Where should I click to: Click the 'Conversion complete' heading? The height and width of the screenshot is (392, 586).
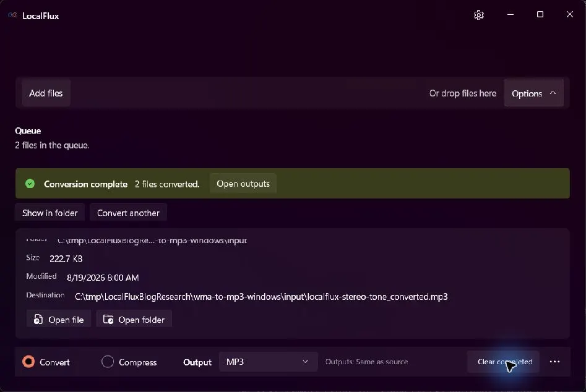85,184
